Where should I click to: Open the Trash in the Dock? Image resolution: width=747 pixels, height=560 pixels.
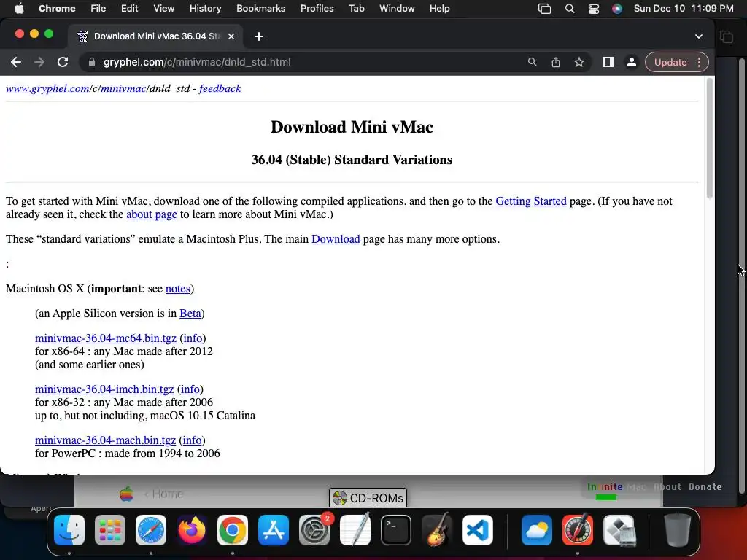tap(678, 530)
